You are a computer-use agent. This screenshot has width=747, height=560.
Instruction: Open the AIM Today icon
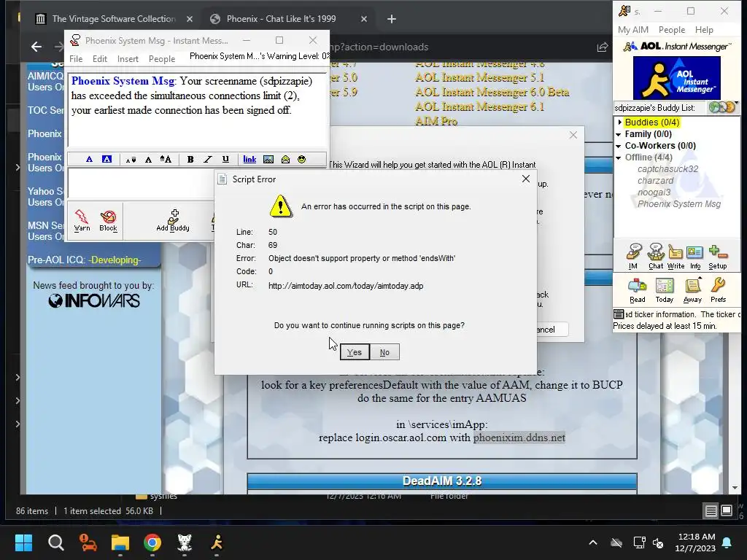(x=664, y=290)
